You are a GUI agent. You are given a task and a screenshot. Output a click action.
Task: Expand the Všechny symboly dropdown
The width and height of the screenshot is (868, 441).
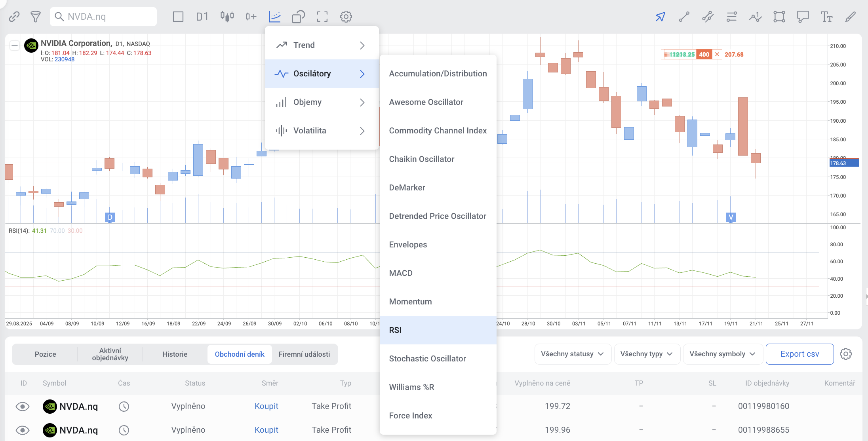click(x=722, y=354)
